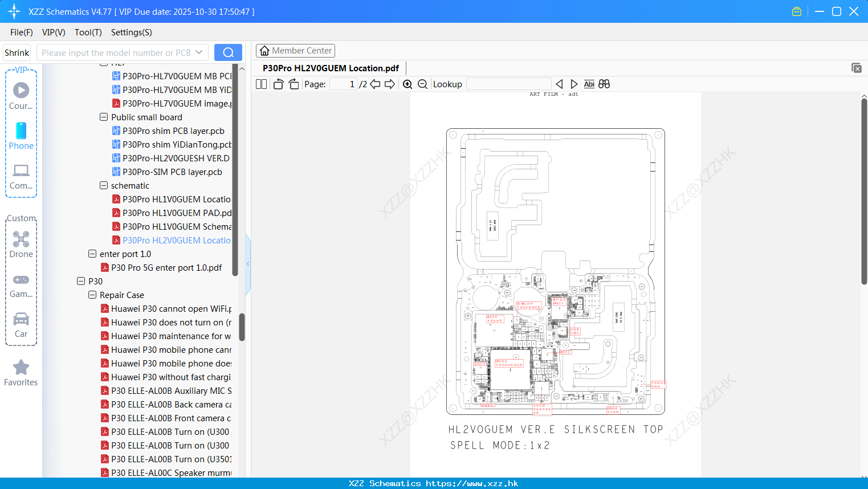Select the Game console category
868x489 pixels.
click(x=21, y=285)
